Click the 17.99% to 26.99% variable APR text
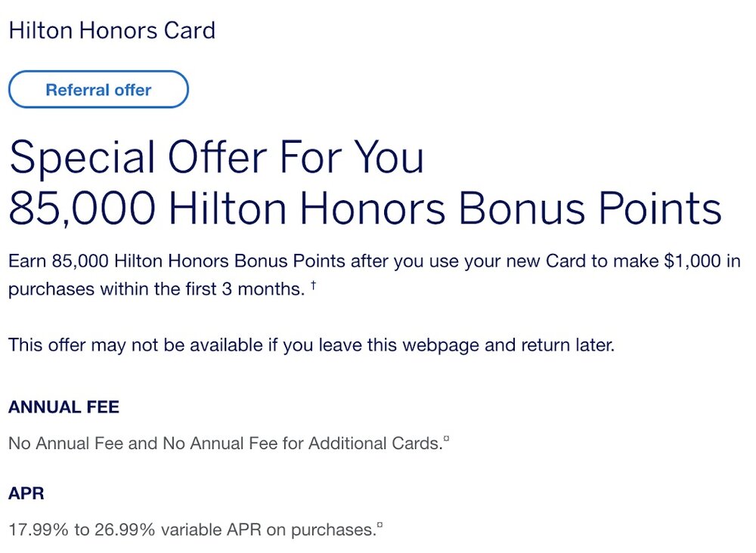This screenshot has height=553, width=756. [x=191, y=530]
